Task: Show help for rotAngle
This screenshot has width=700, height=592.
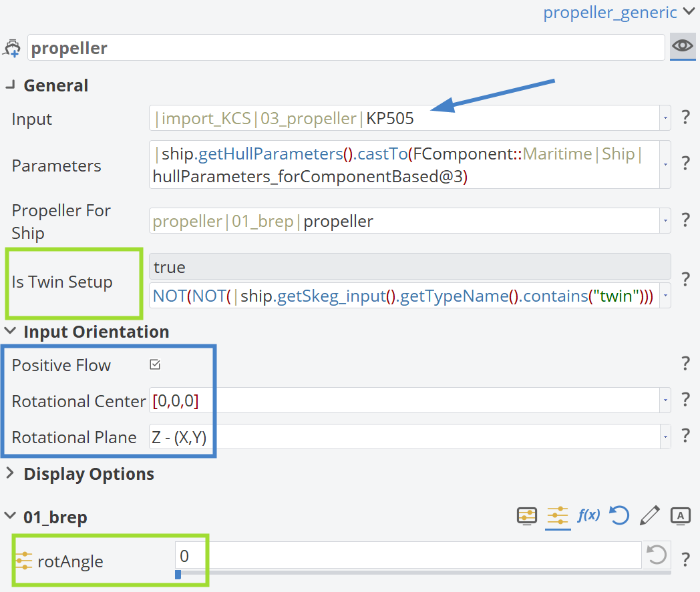Action: point(686,559)
